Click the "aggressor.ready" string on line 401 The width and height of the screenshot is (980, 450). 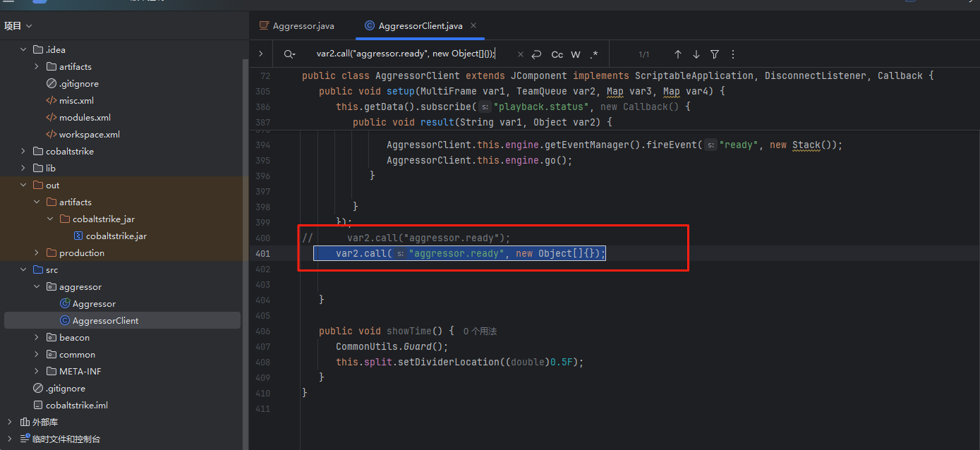pyautogui.click(x=456, y=253)
